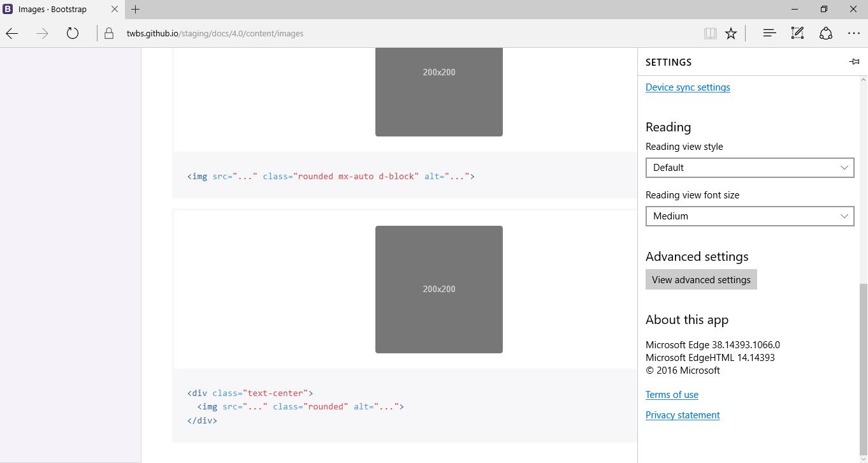Click the About this app heading
868x463 pixels.
(x=687, y=320)
